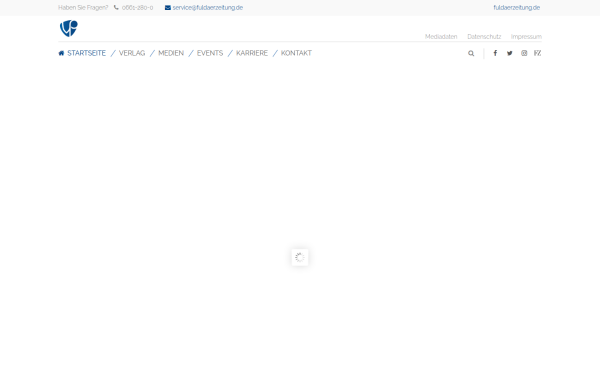Open the Datenschutz link

(484, 37)
